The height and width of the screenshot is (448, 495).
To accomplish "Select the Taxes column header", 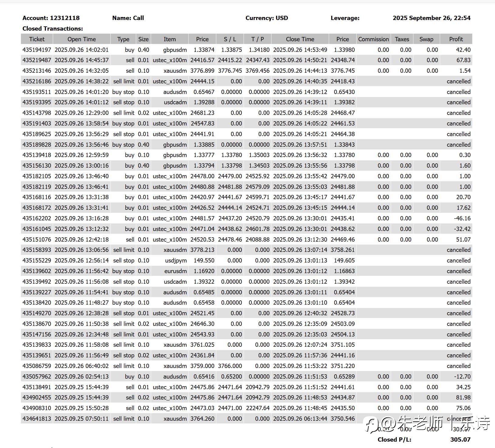I will pyautogui.click(x=402, y=39).
